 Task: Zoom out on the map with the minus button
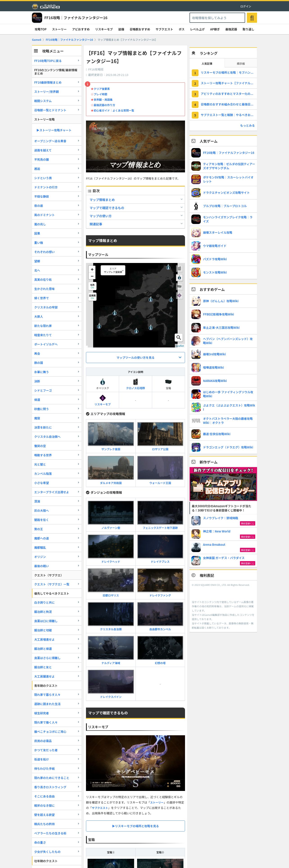point(92,276)
